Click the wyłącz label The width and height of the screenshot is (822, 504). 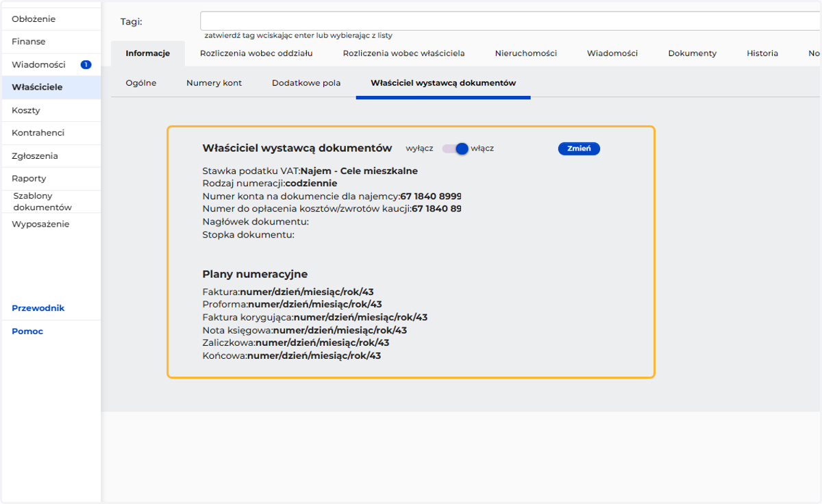coord(419,148)
